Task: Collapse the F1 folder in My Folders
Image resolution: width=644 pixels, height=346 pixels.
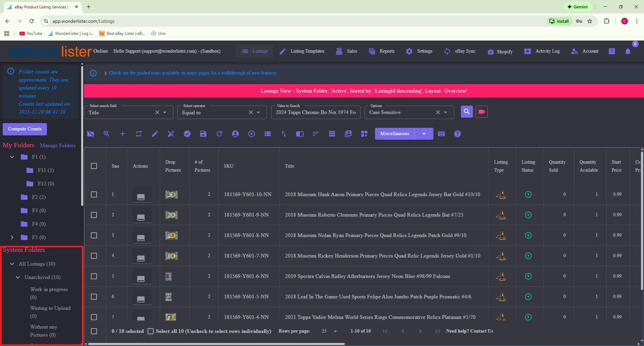Action: pos(12,157)
